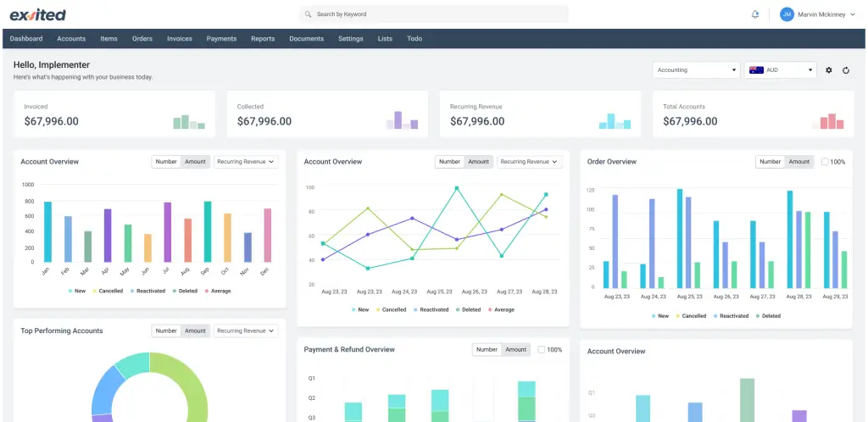Screen dimensions: 868x422
Task: Click the JM user avatar
Action: coord(787,14)
